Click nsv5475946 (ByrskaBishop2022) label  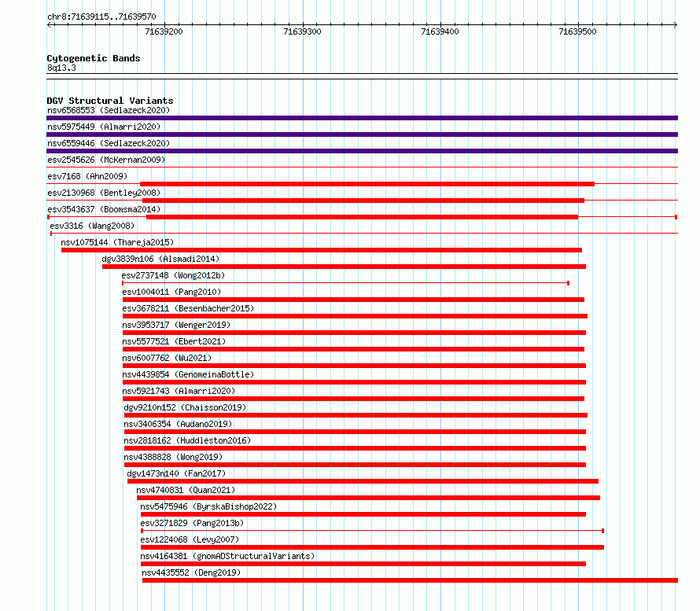pos(208,506)
